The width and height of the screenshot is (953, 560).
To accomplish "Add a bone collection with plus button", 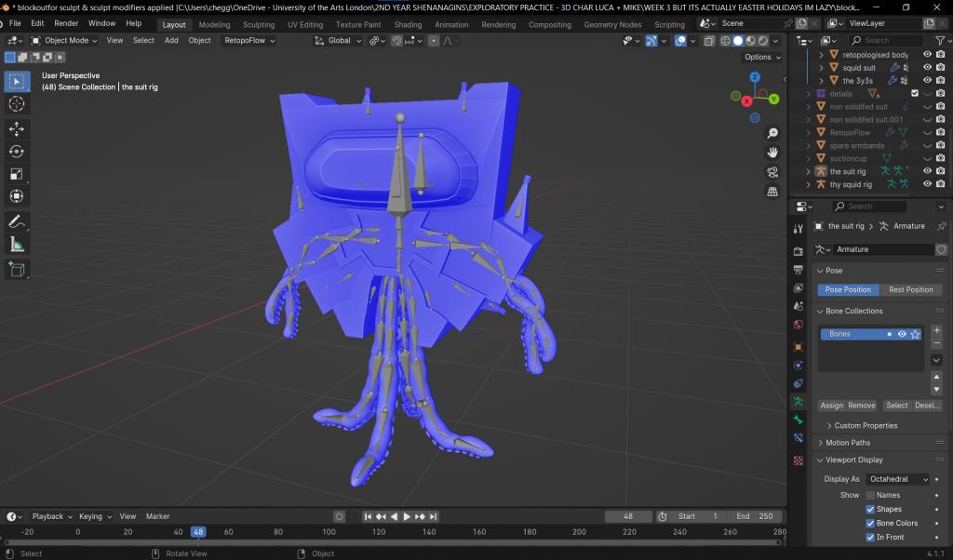I will click(936, 330).
